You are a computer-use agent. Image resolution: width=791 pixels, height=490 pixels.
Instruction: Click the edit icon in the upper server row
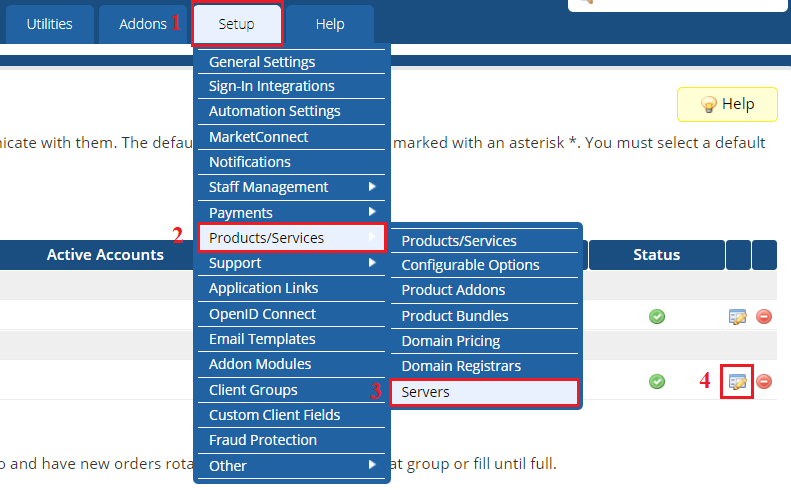tap(738, 317)
